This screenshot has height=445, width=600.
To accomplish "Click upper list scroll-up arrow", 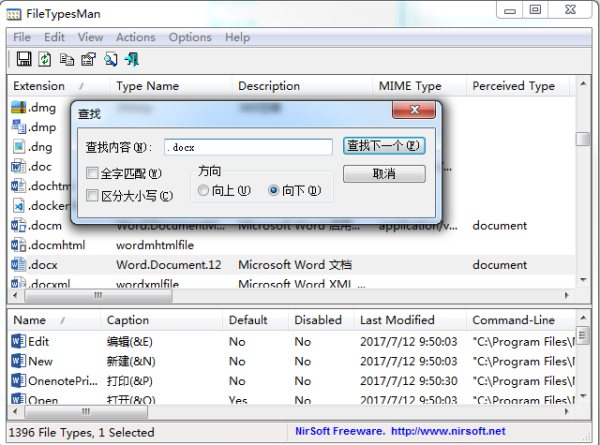I will click(583, 83).
